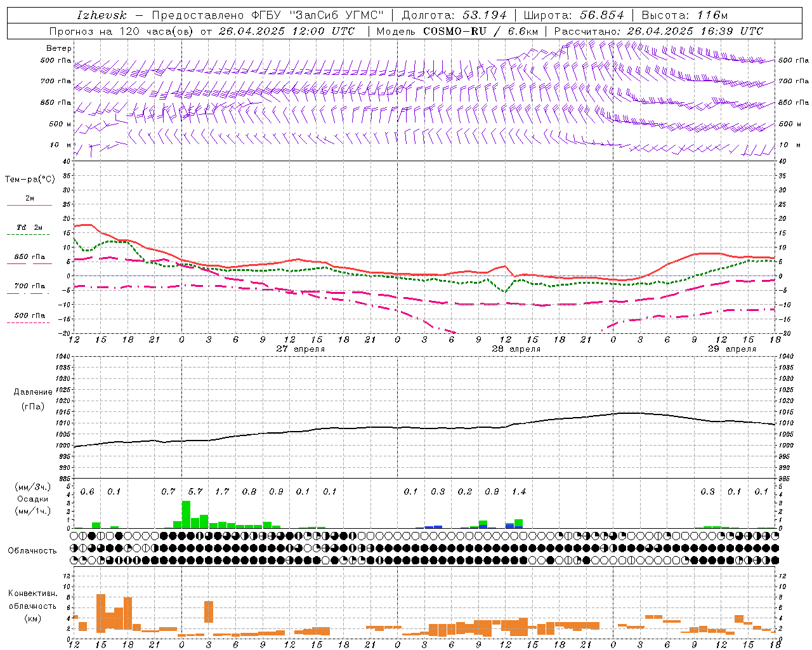812x650 pixels.
Task: Click the "Широта: 56.854" latitude value
Action: 574,15
